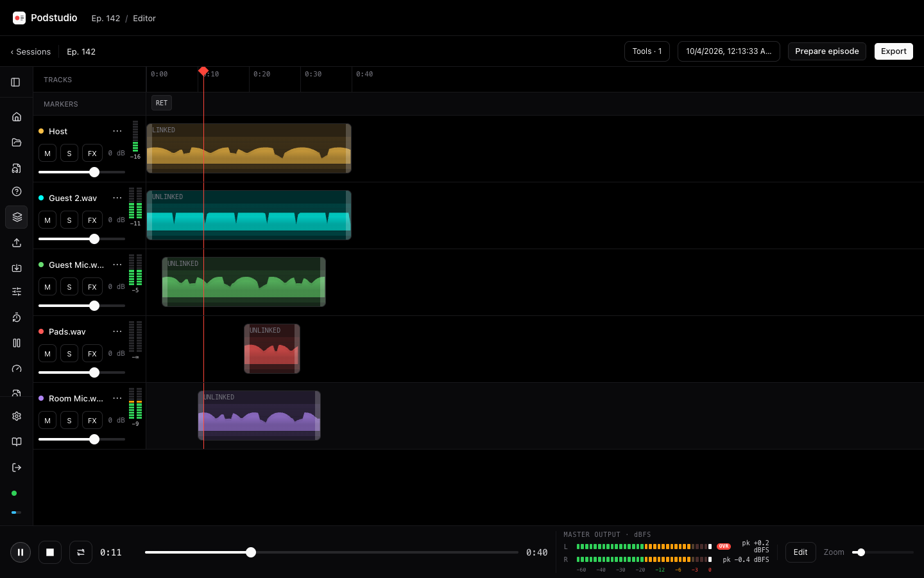Toggle the sidebar panel icon

pyautogui.click(x=15, y=82)
